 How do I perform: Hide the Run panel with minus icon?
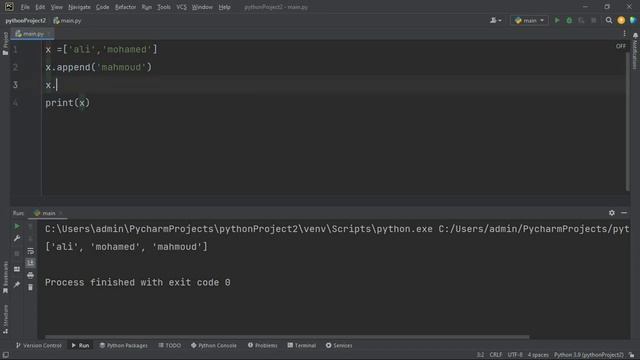click(x=624, y=213)
